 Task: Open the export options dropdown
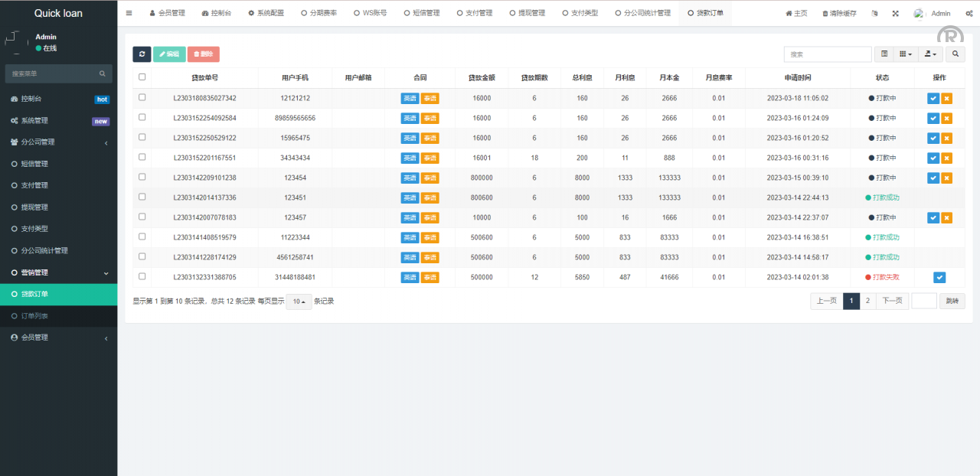930,54
